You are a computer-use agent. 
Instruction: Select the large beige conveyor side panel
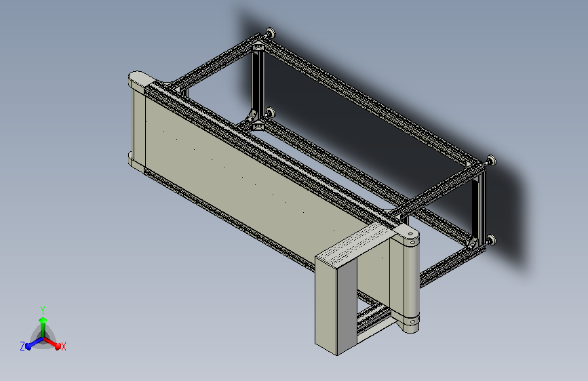point(248,180)
